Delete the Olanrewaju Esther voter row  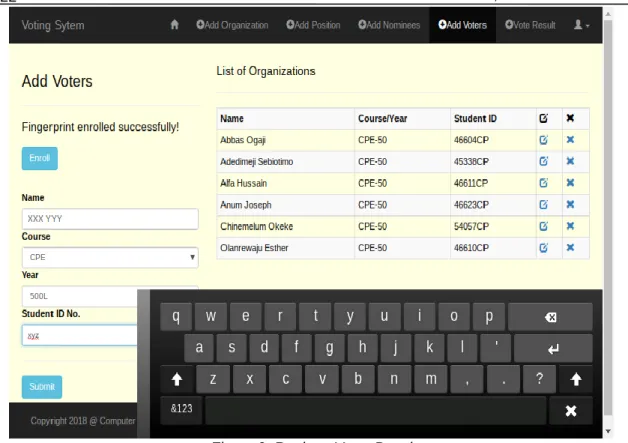tap(570, 248)
